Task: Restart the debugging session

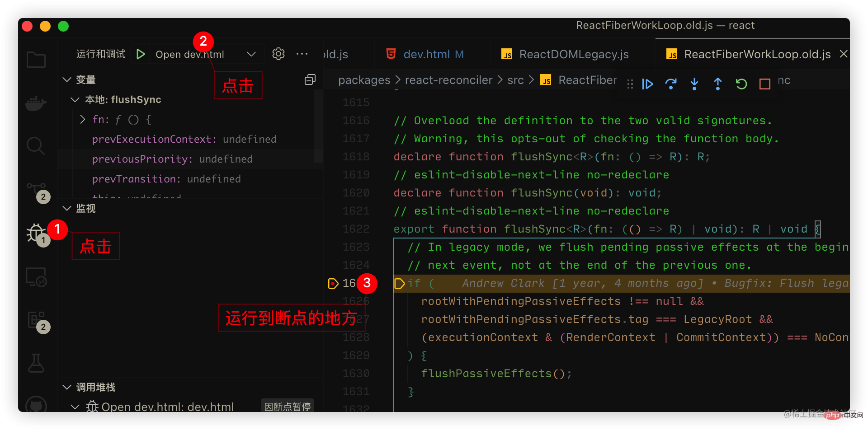Action: tap(741, 84)
